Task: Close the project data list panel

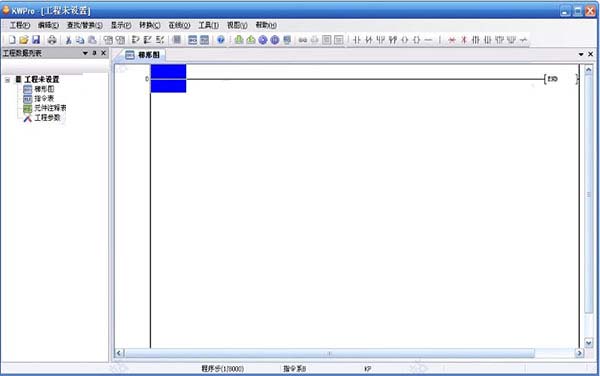Action: [103, 53]
